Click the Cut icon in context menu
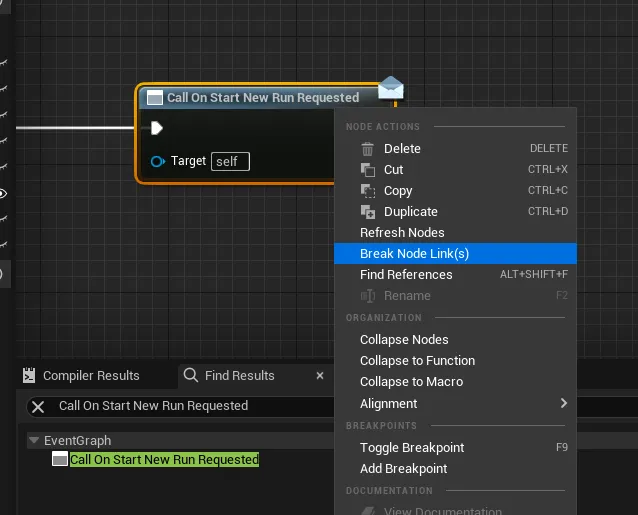 pyautogui.click(x=368, y=170)
